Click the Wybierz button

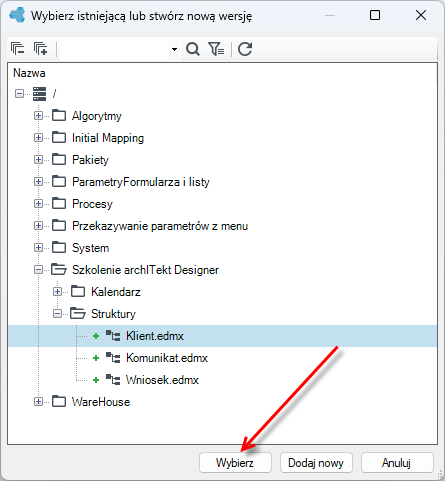[x=235, y=463]
